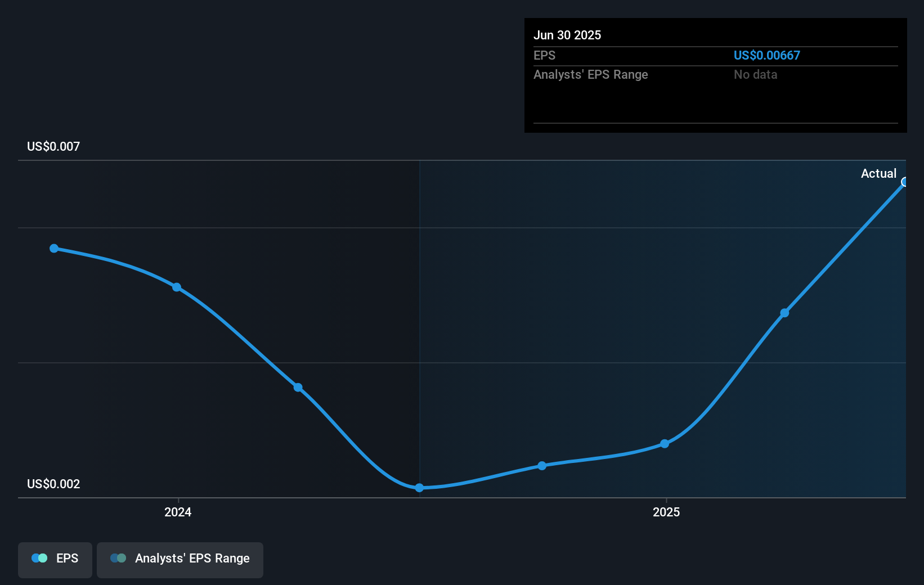Select the hollow data point next to Actual
This screenshot has width=924, height=585.
(x=905, y=181)
